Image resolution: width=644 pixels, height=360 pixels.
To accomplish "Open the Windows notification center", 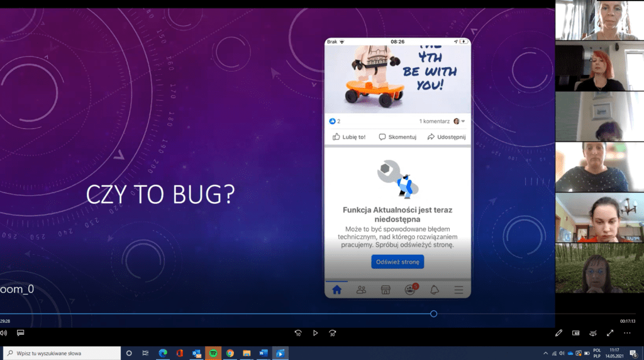I will tap(633, 353).
